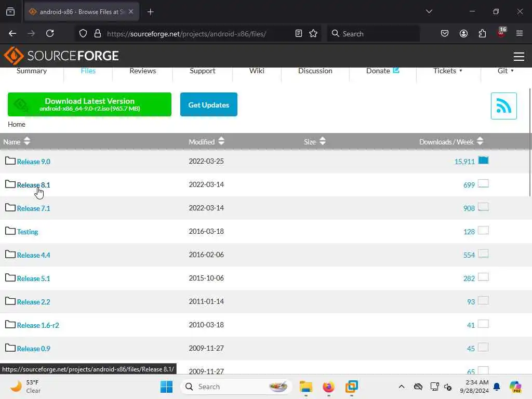This screenshot has height=399, width=532.
Task: Click the Windows taskbar Search box
Action: tap(236, 387)
